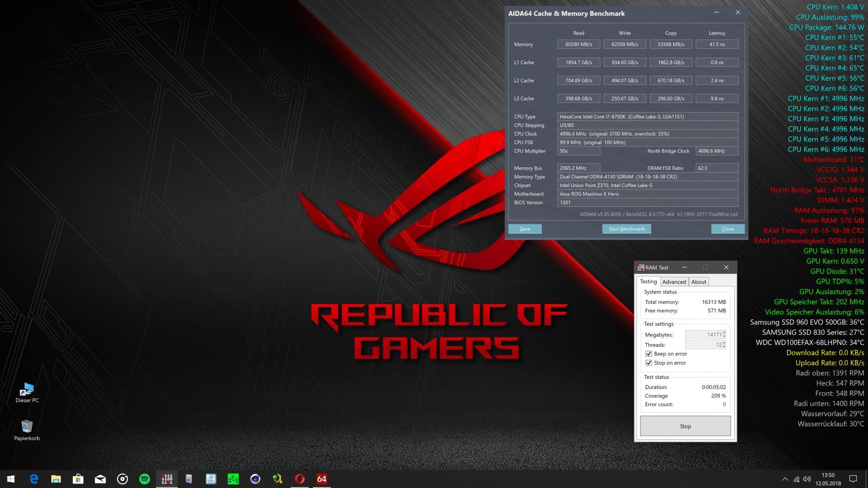Click the RAM Test title bar icon
The image size is (868, 488).
click(641, 267)
